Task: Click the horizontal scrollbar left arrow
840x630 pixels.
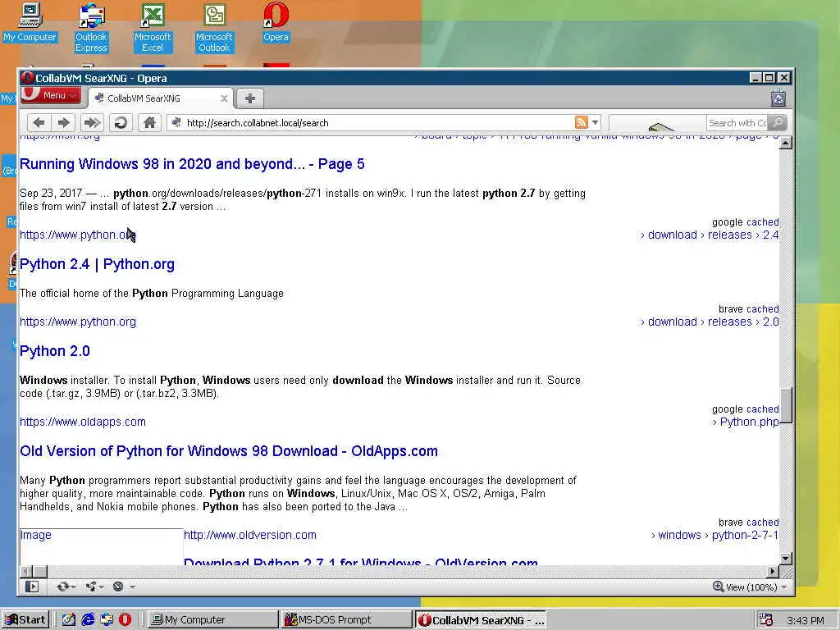Action: pyautogui.click(x=26, y=571)
